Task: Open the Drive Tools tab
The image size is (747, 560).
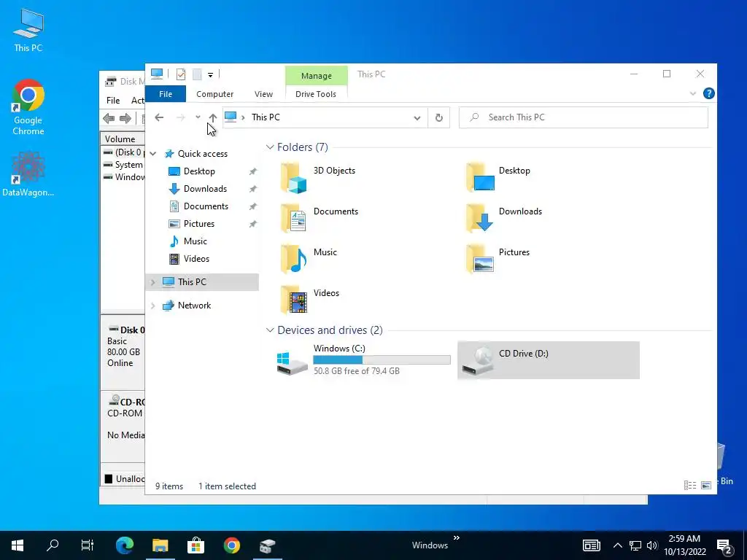Action: (x=316, y=94)
